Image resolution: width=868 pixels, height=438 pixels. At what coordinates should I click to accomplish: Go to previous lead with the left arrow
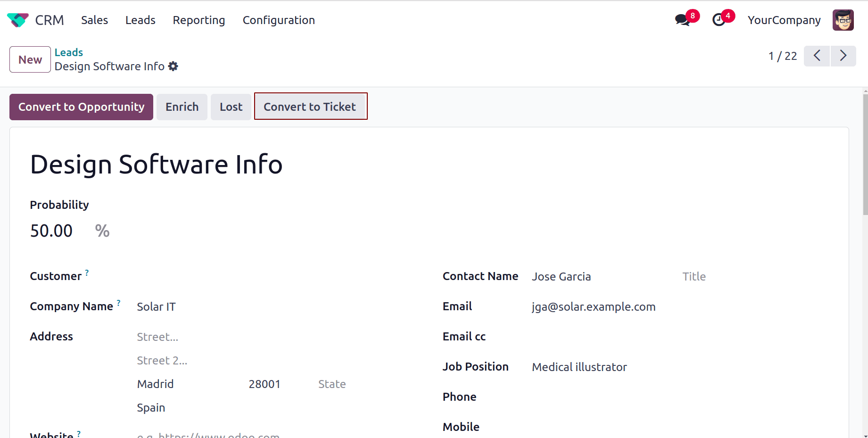[817, 56]
